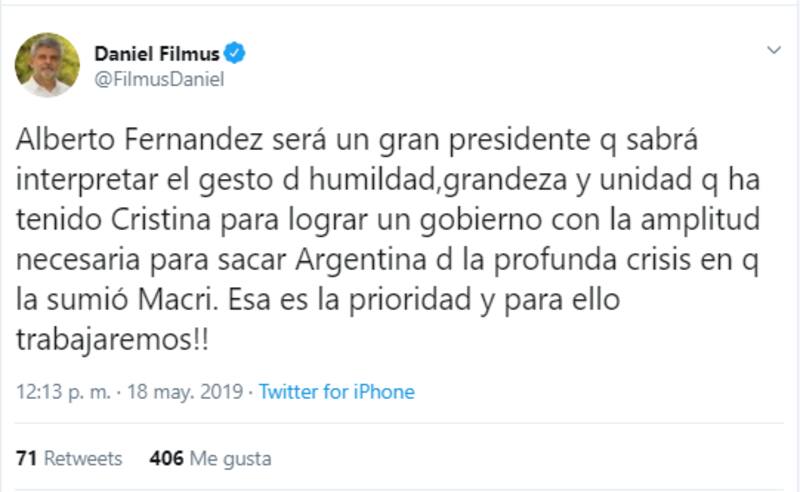This screenshot has height=492, width=800.
Task: View the 71 Retweets list
Action: (69, 458)
